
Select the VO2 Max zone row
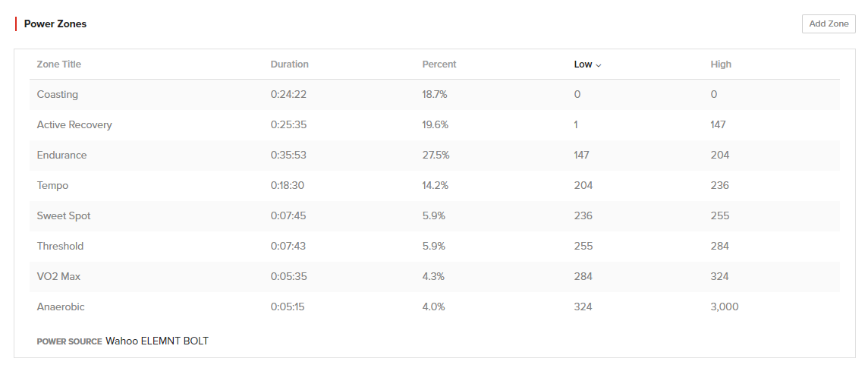[x=435, y=276]
